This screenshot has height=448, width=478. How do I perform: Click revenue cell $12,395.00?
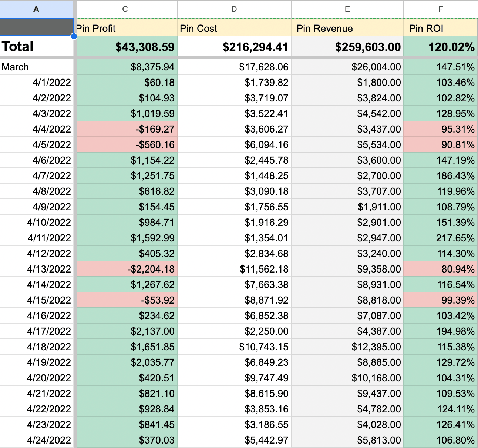(347, 347)
